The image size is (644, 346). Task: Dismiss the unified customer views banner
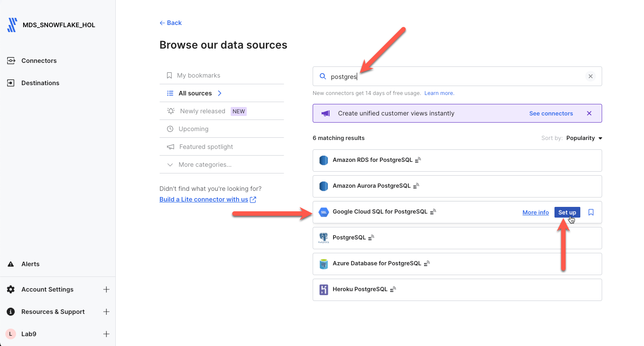[589, 113]
